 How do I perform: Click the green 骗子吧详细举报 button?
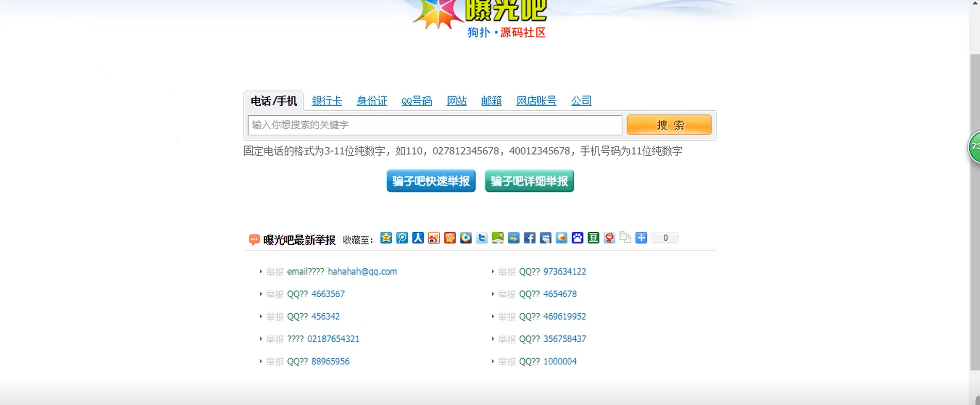[529, 181]
